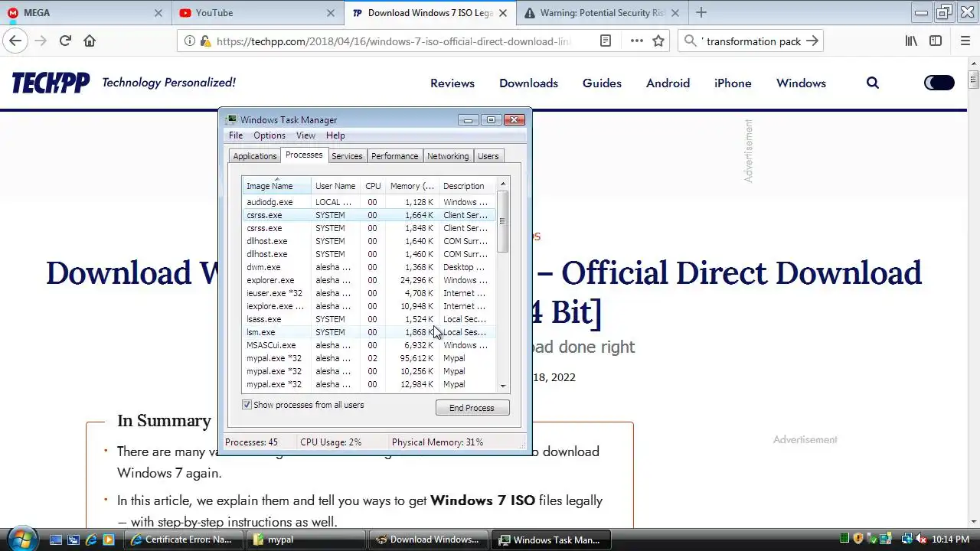Click the search arrow go button
The width and height of the screenshot is (980, 551).
click(812, 41)
